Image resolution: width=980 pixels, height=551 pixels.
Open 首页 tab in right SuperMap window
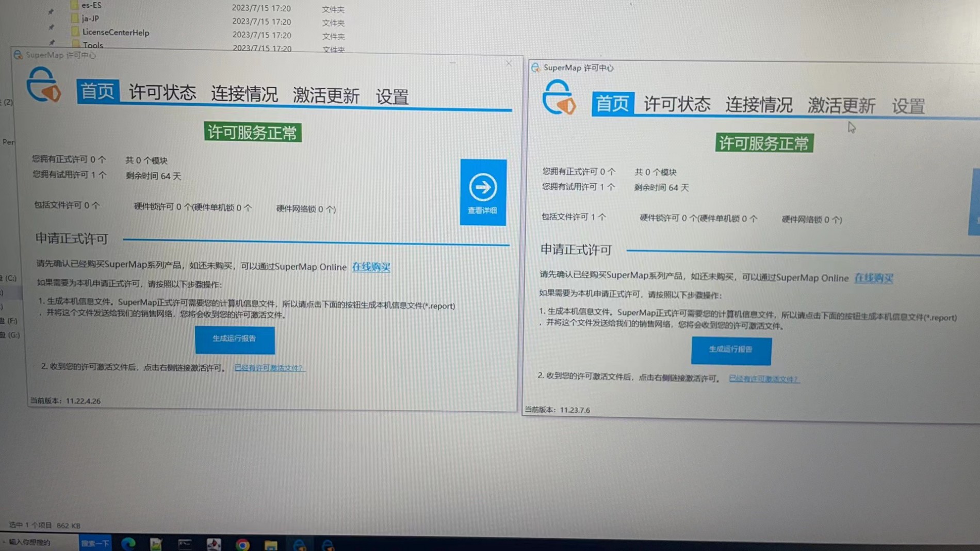[612, 104]
